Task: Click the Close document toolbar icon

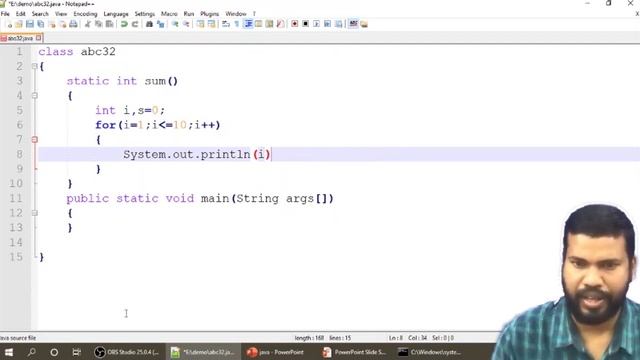Action: click(52, 24)
